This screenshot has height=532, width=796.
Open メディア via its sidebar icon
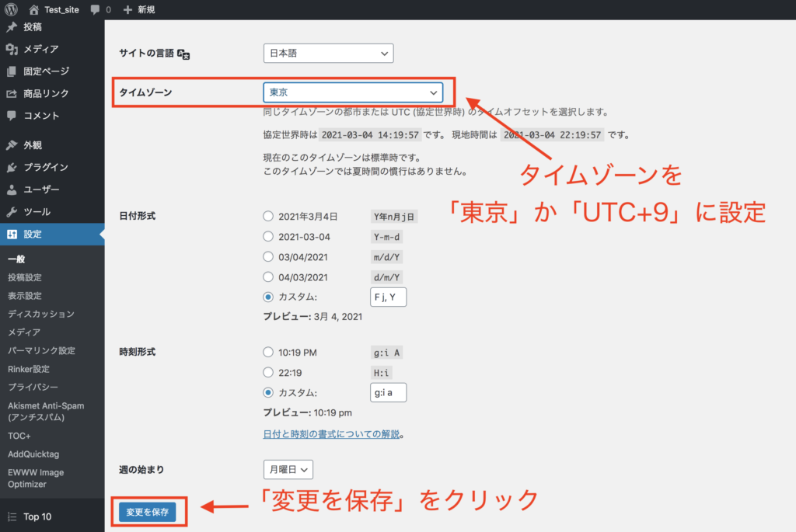coord(12,49)
